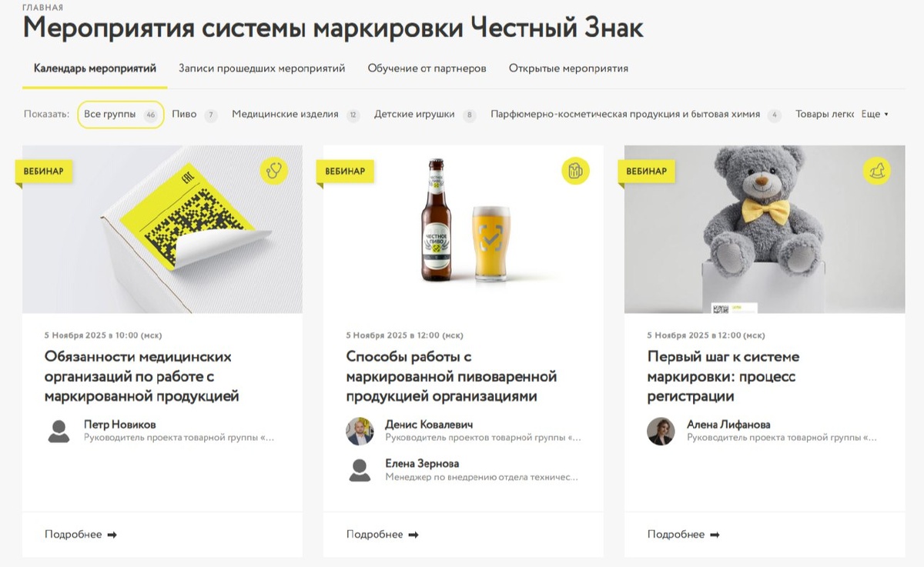Click the count badge 46 beside Все группы
The width and height of the screenshot is (924, 567).
pos(150,115)
